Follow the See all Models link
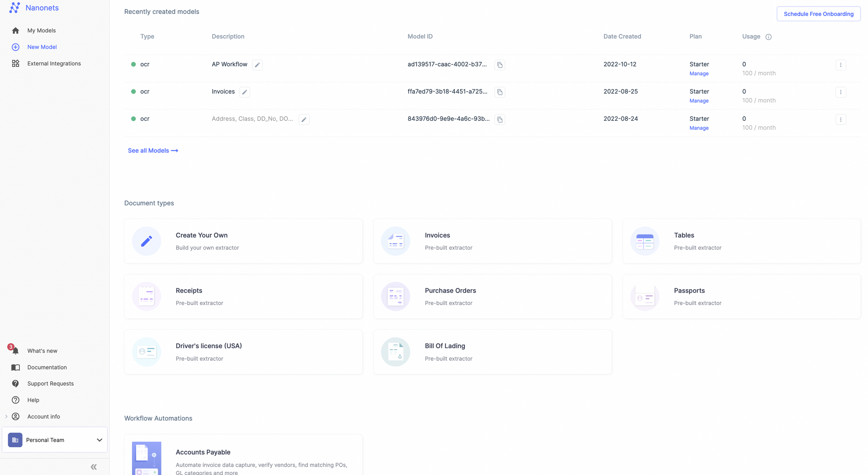868x475 pixels. 153,151
